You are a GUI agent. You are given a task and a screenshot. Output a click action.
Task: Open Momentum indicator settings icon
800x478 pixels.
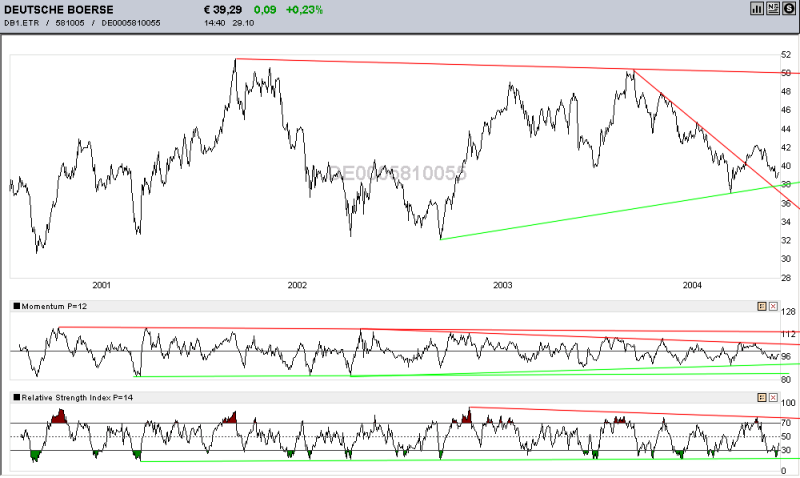point(762,306)
